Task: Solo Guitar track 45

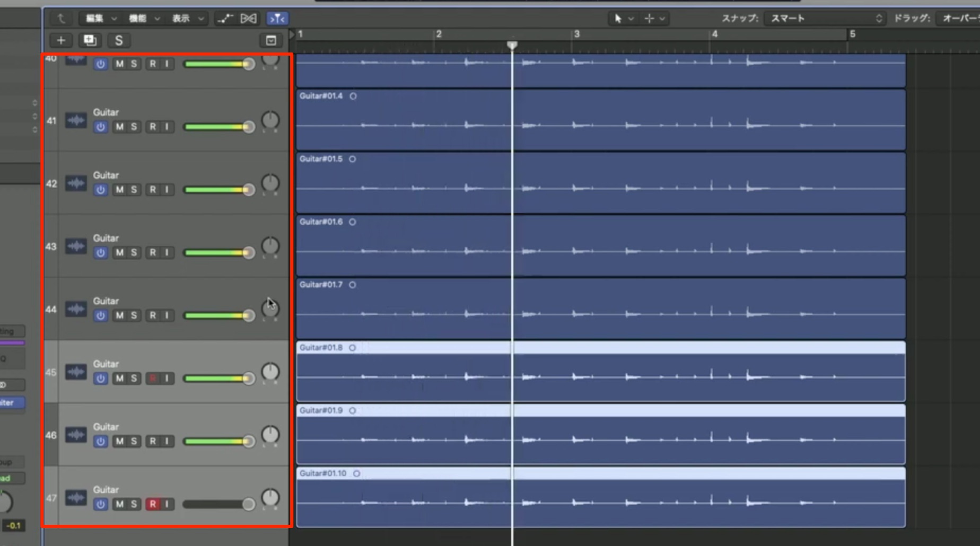Action: pyautogui.click(x=134, y=378)
